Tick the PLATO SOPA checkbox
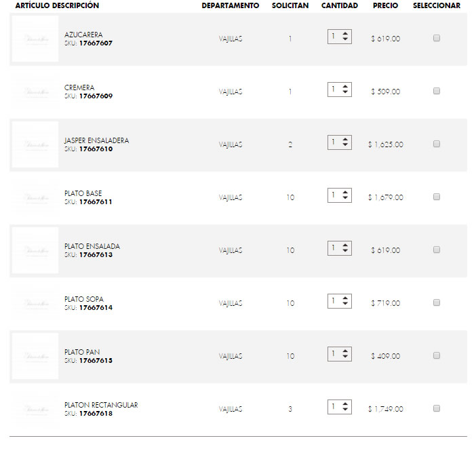Screen dimensions: 476x449 coord(437,302)
